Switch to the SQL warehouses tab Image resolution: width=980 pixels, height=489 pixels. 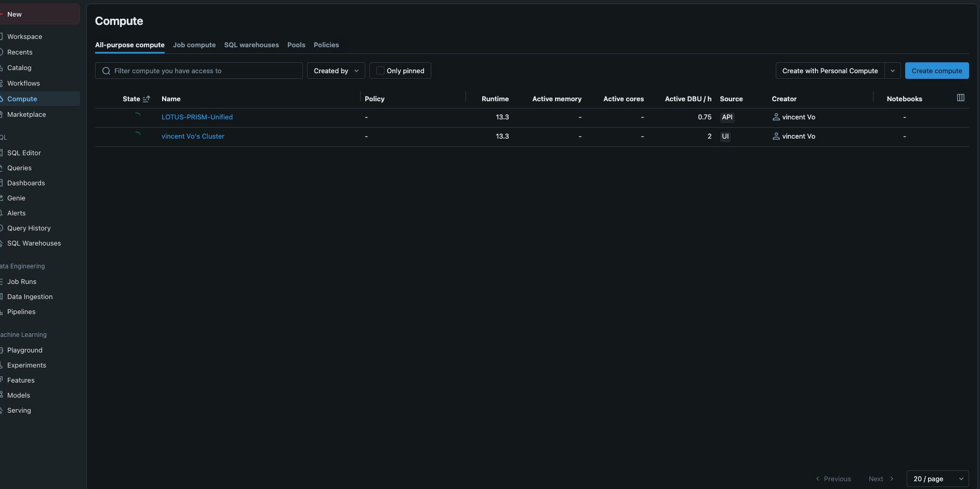[x=251, y=45]
